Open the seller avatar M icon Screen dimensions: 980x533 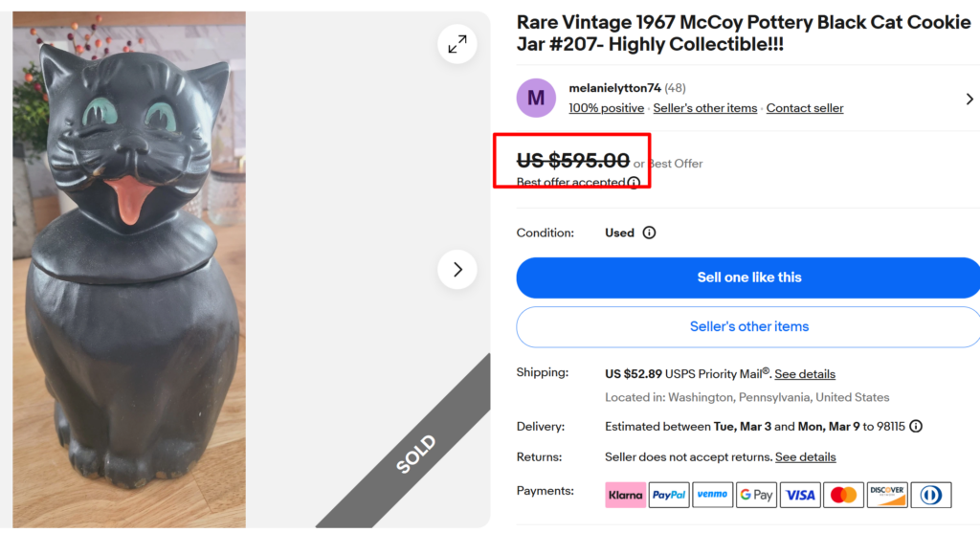pyautogui.click(x=536, y=98)
